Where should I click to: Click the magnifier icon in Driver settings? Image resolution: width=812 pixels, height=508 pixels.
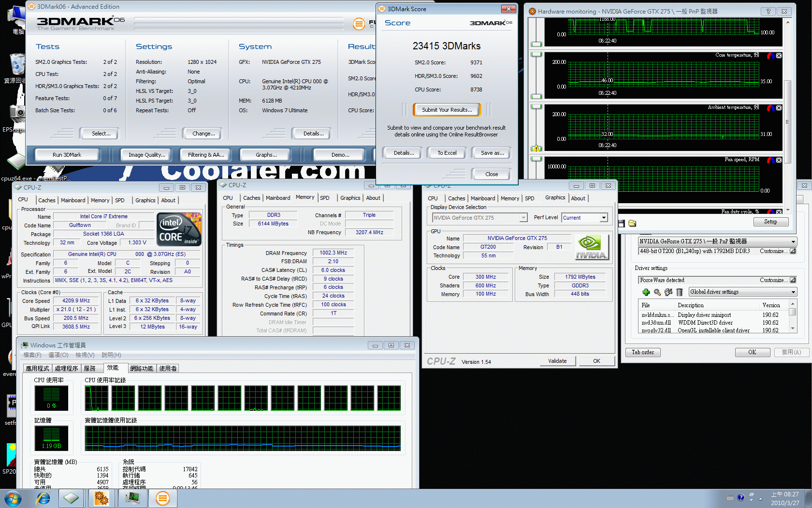[657, 292]
